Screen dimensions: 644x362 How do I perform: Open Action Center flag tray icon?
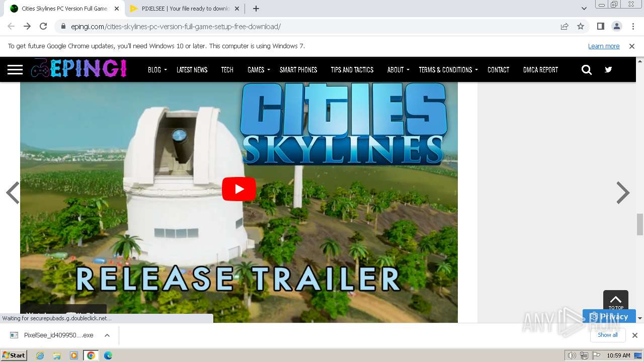[x=596, y=355]
